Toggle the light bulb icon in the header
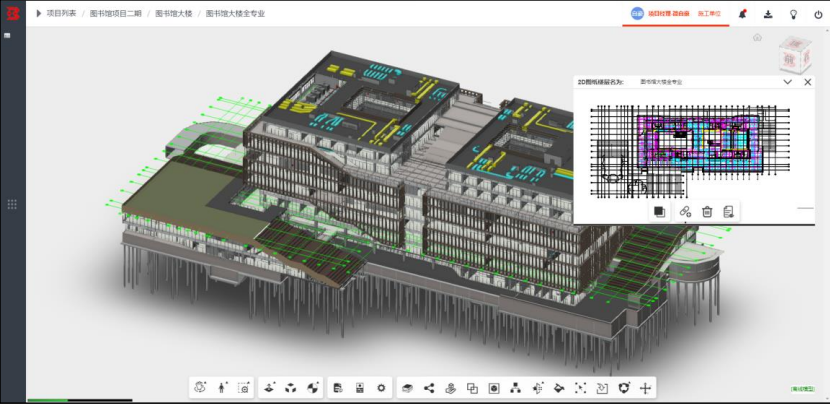This screenshot has height=404, width=830. [793, 14]
